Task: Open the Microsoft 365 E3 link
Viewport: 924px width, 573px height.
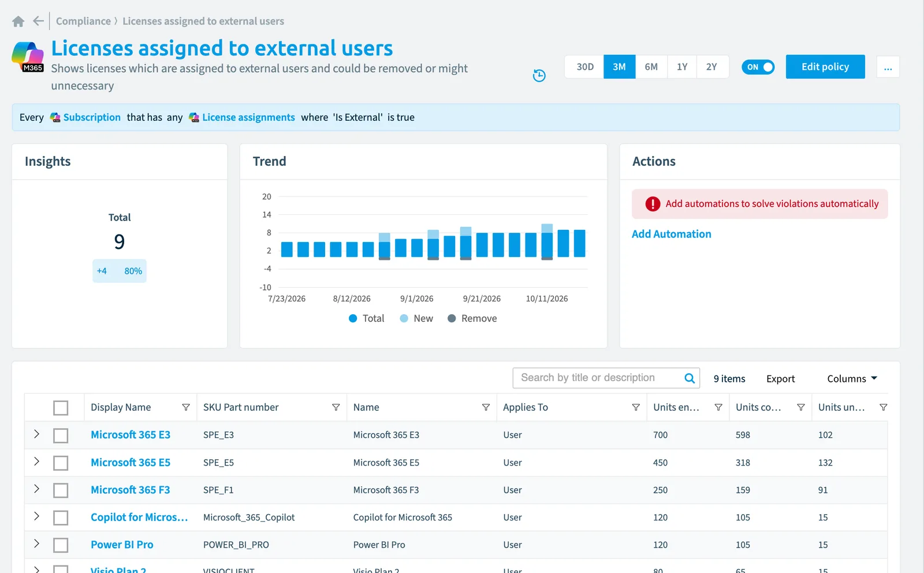Action: click(x=131, y=434)
